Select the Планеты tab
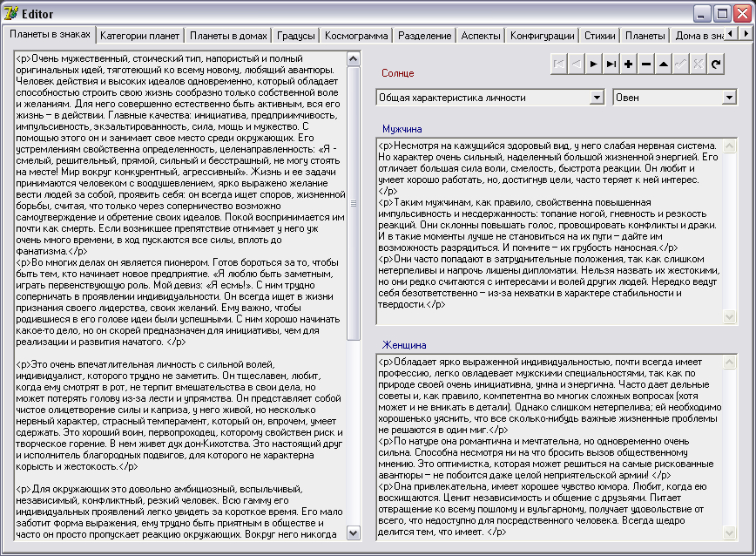Image resolution: width=756 pixels, height=556 pixels. pos(645,36)
